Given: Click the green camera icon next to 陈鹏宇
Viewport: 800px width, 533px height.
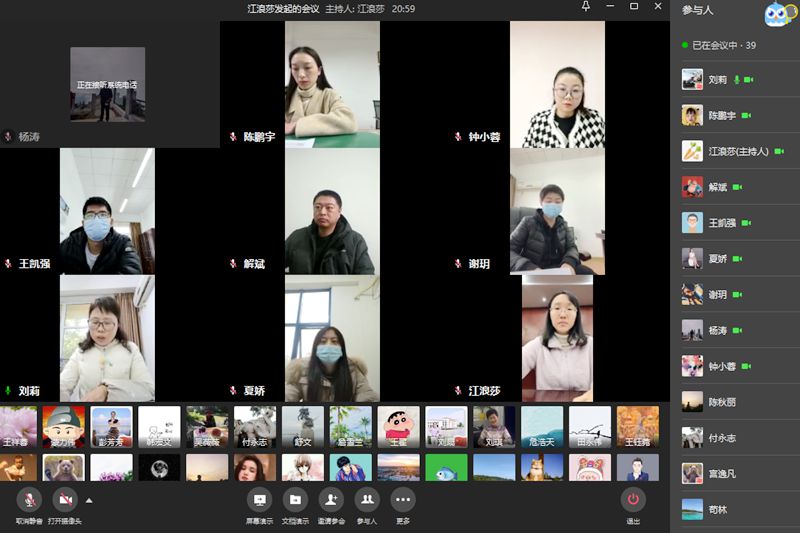Looking at the screenshot, I should pyautogui.click(x=746, y=115).
